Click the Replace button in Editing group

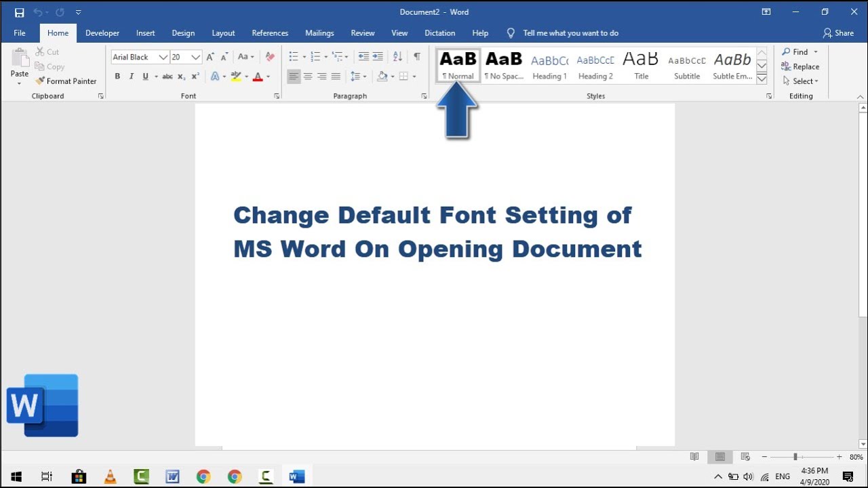click(800, 66)
